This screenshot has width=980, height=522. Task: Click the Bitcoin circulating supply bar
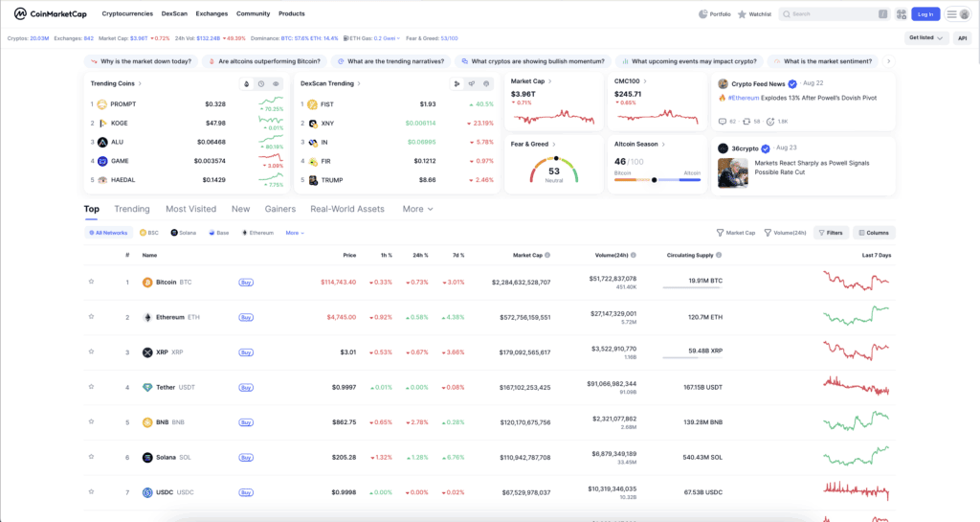coord(693,287)
